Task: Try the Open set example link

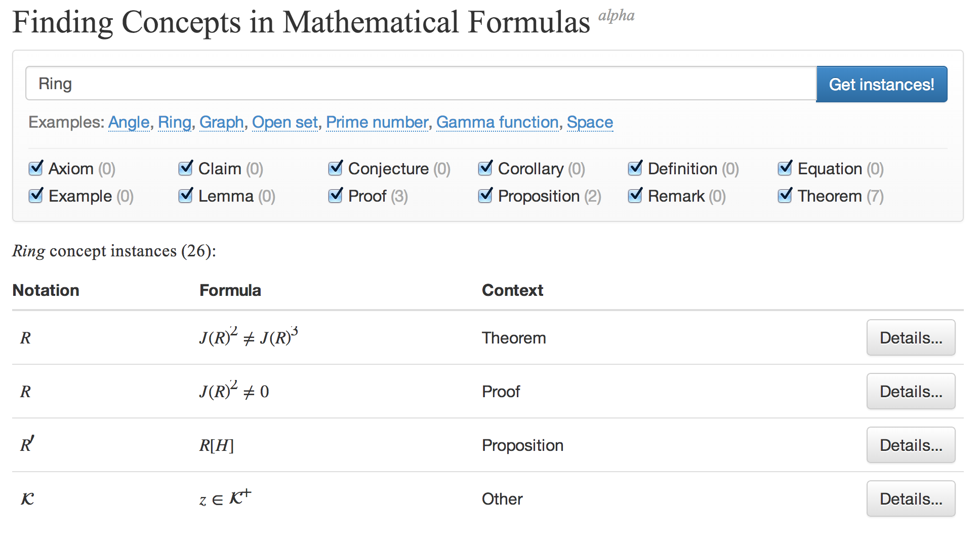Action: pyautogui.click(x=284, y=122)
